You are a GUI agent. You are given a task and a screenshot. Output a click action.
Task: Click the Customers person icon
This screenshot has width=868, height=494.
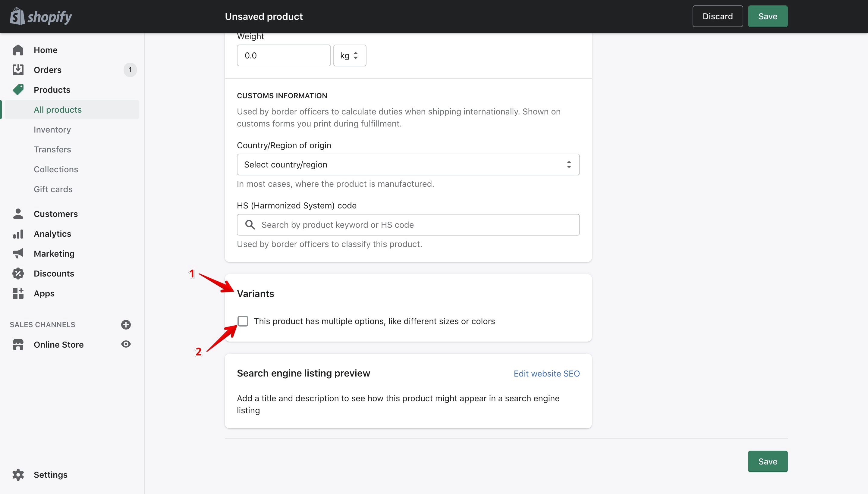18,214
